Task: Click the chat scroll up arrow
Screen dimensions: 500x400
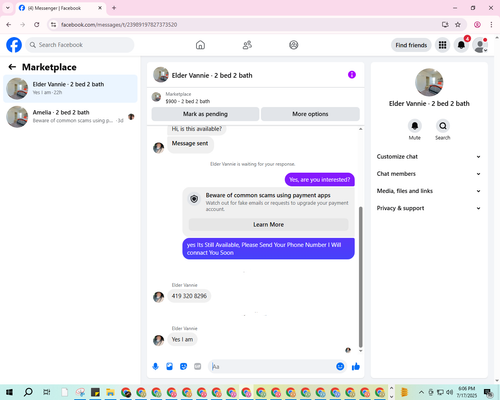Action: (360, 129)
